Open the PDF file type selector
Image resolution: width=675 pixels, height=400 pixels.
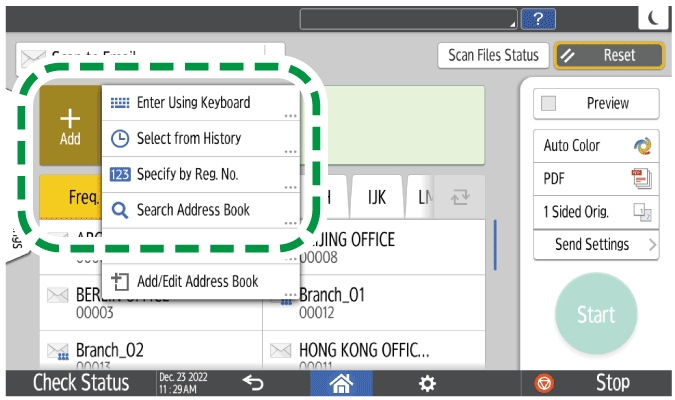(x=596, y=178)
